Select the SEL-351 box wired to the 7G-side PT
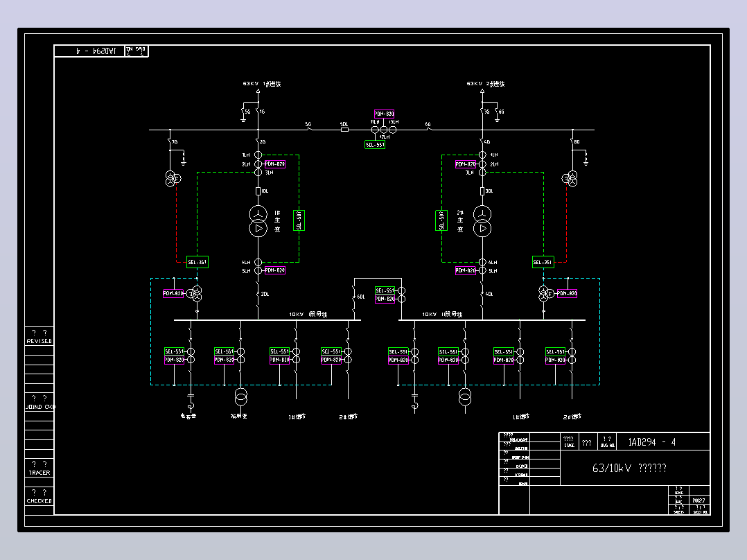 point(197,262)
